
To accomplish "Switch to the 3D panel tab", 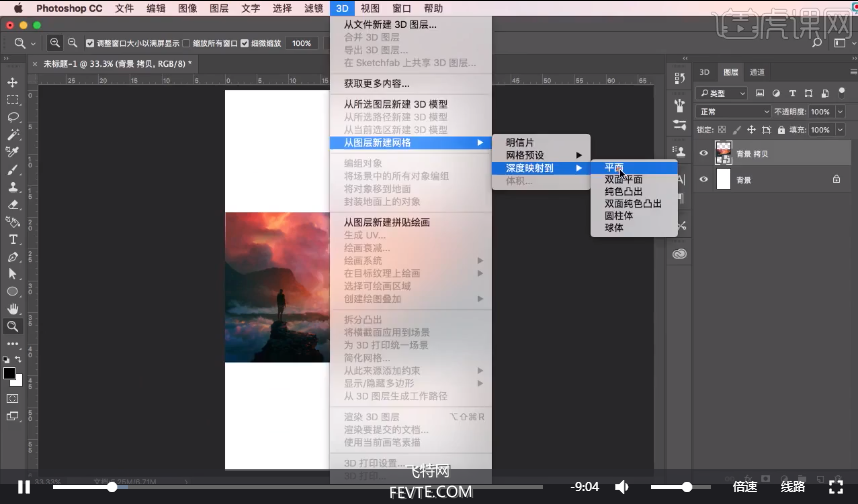I will tap(704, 72).
